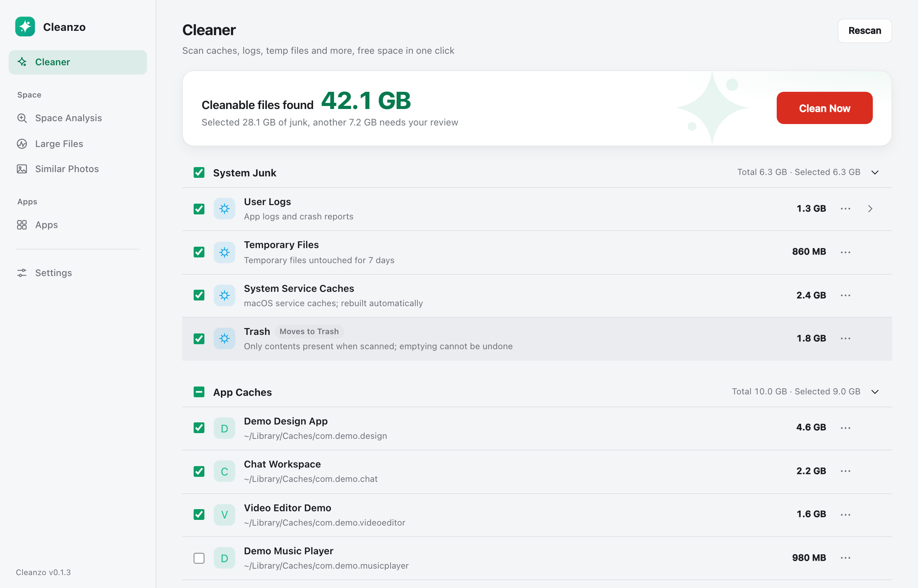Open Settings from the sidebar
The height and width of the screenshot is (588, 918).
tap(77, 272)
